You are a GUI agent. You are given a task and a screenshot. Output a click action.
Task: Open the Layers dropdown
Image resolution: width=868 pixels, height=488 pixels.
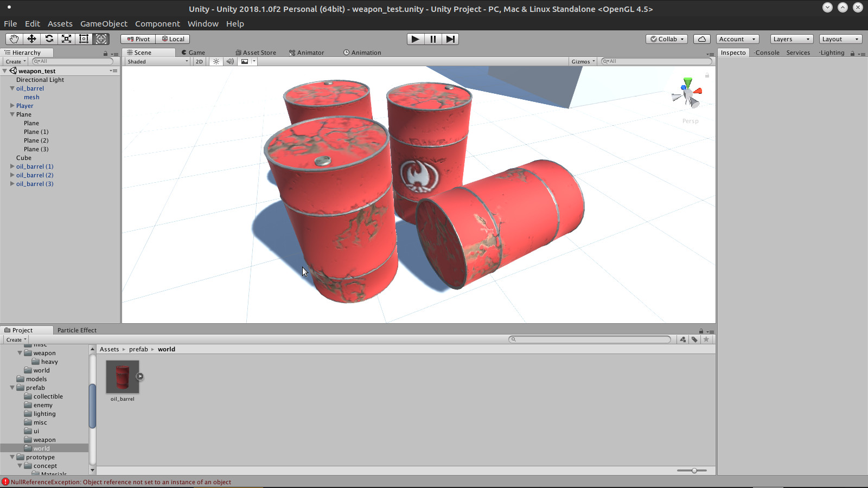pos(791,39)
